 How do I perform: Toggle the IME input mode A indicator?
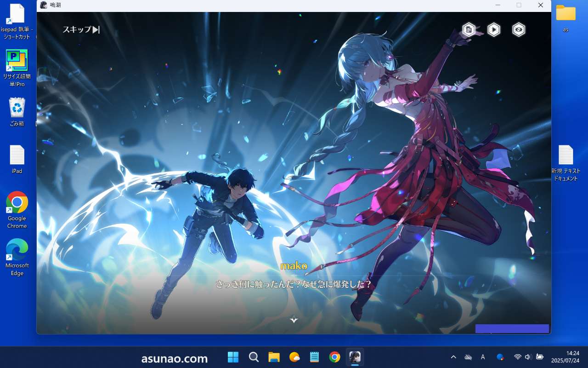pos(483,357)
